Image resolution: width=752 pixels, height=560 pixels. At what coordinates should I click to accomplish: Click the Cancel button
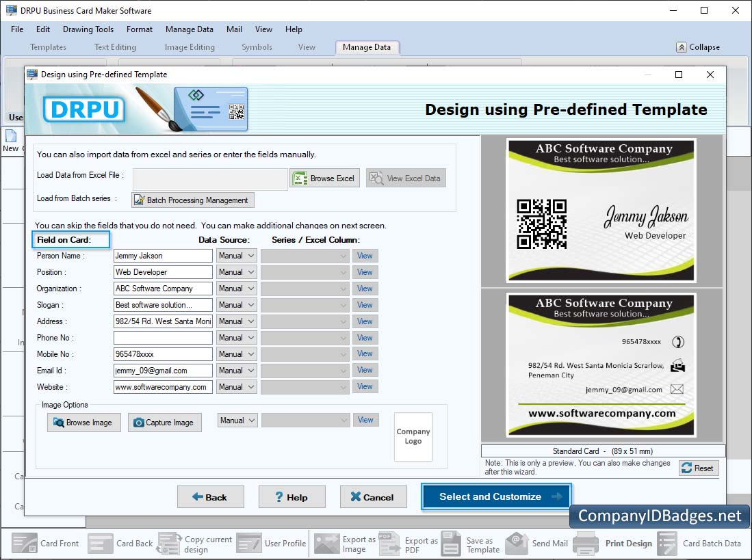[x=374, y=497]
